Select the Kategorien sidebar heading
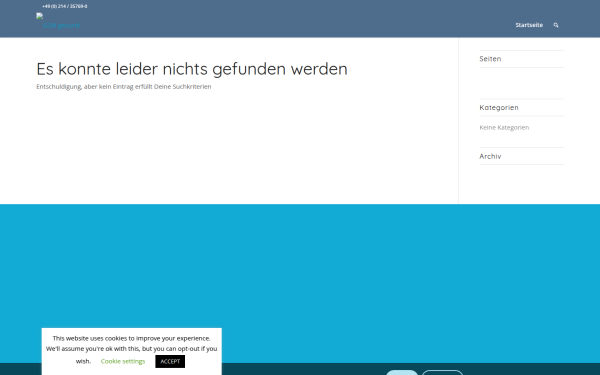The width and height of the screenshot is (600, 375). (x=499, y=108)
